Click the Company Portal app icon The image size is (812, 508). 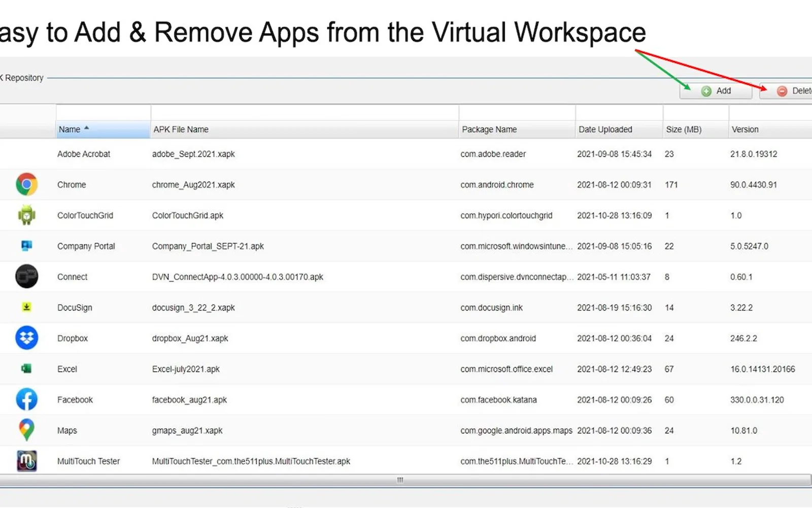click(x=26, y=246)
